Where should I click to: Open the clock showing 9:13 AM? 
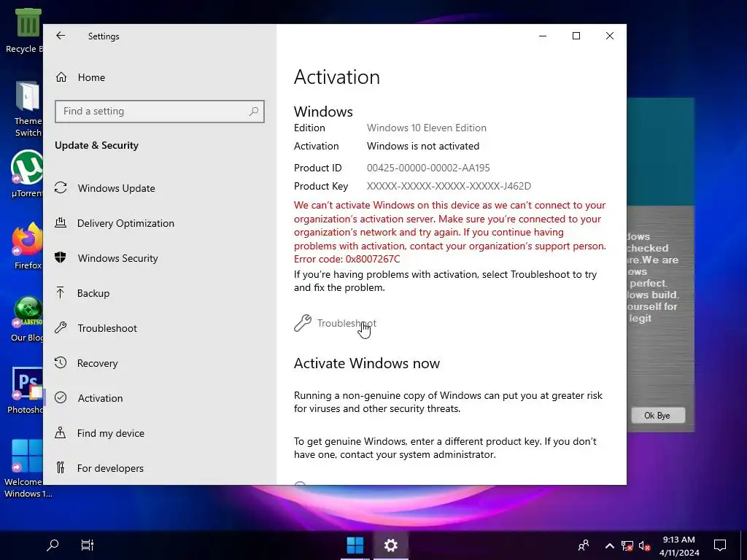pyautogui.click(x=679, y=545)
